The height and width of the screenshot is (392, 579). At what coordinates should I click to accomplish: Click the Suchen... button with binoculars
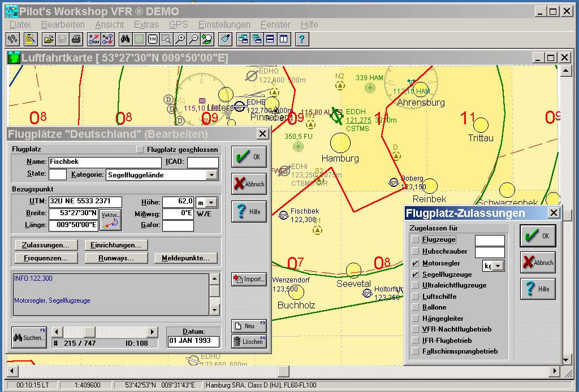(29, 337)
